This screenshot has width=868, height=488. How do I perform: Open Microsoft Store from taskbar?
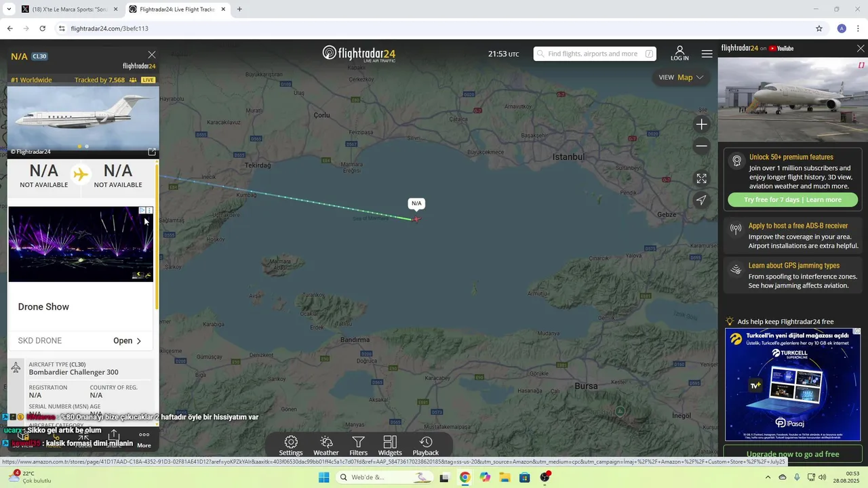coord(524,477)
